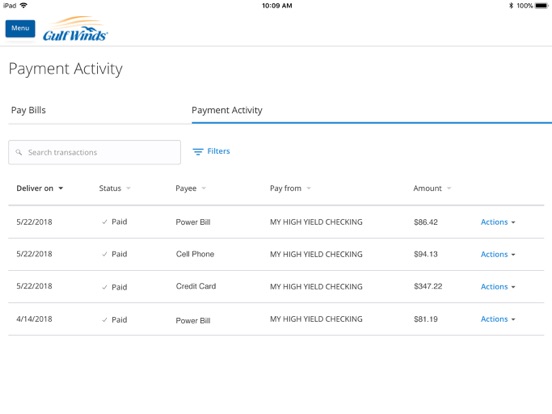The width and height of the screenshot is (552, 414).
Task: Click the Filters link text
Action: coord(218,151)
